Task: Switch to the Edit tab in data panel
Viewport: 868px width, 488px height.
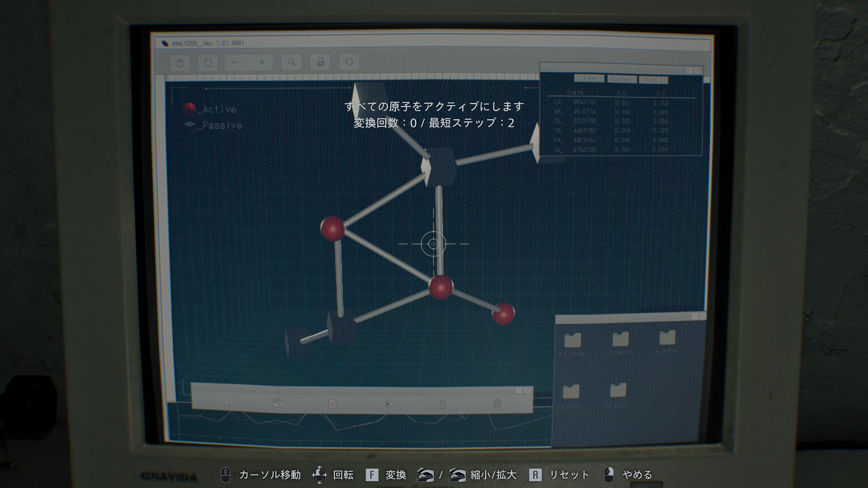Action: click(653, 80)
